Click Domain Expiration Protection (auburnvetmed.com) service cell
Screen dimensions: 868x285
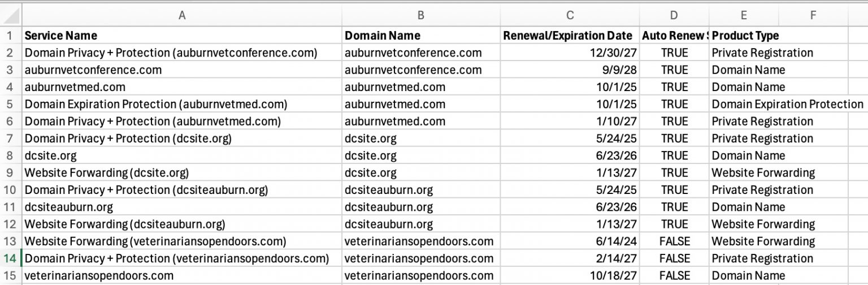click(x=156, y=104)
